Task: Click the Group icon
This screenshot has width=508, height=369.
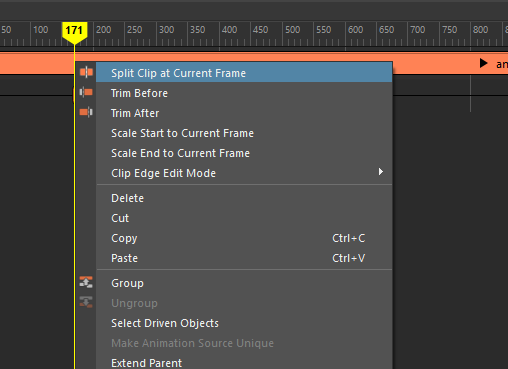Action: pos(86,282)
